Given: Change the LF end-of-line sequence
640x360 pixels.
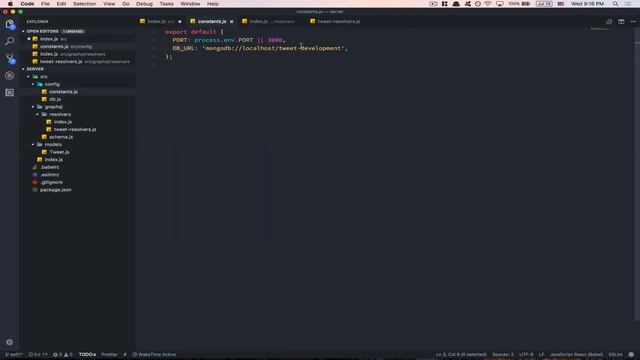Looking at the screenshot, I should 541,355.
